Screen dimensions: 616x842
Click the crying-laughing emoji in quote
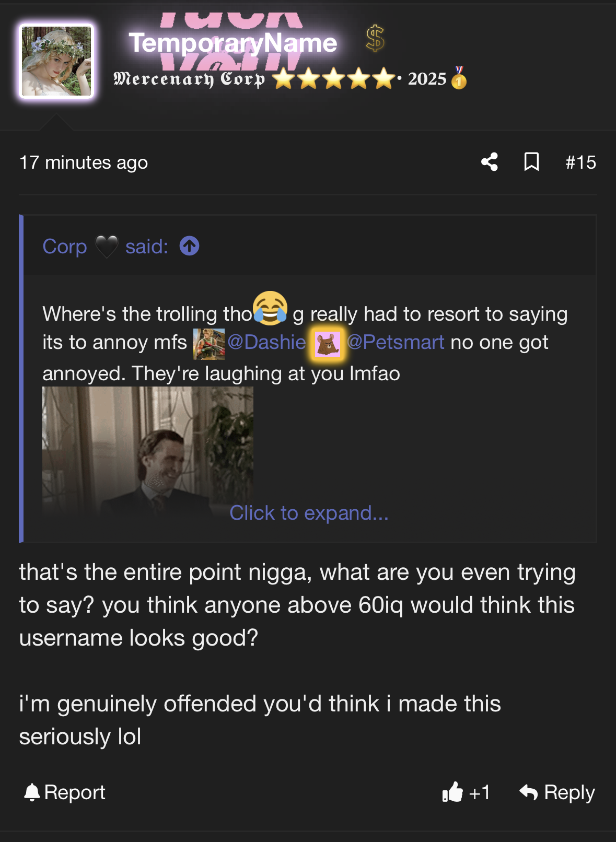coord(270,308)
